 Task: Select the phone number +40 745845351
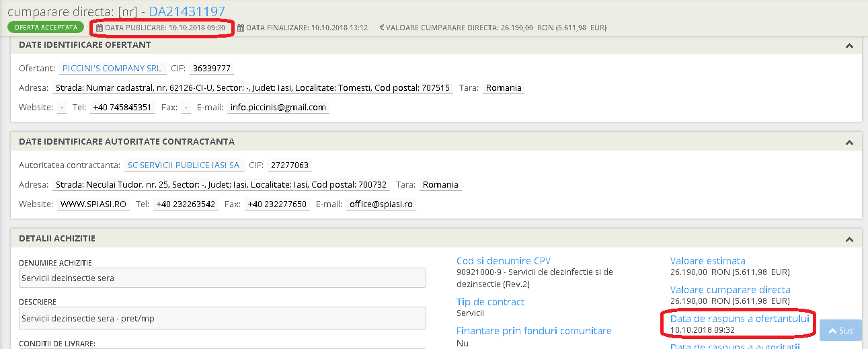tap(123, 108)
